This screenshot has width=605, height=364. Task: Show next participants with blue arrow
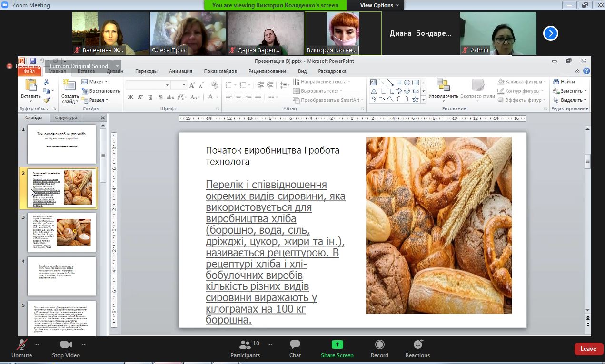click(550, 33)
